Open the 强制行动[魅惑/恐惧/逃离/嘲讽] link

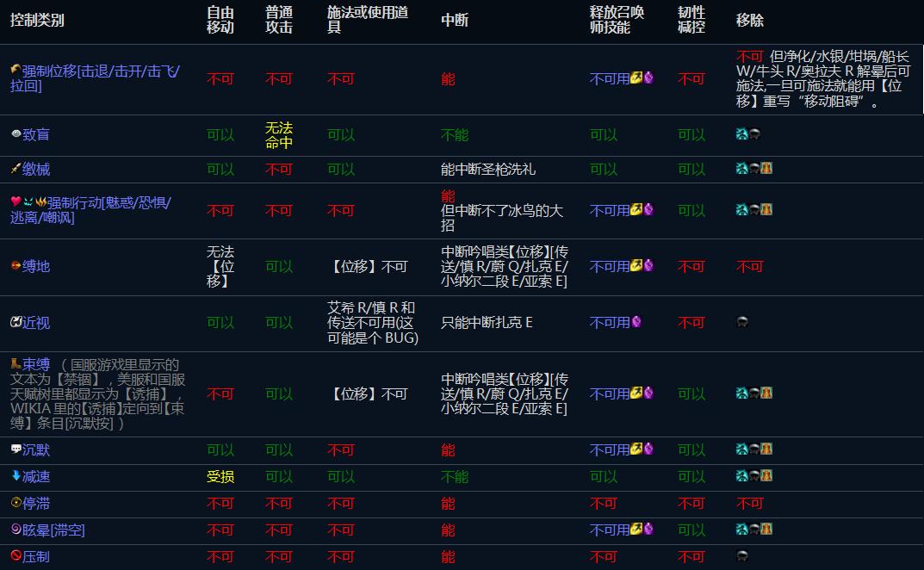coord(90,210)
